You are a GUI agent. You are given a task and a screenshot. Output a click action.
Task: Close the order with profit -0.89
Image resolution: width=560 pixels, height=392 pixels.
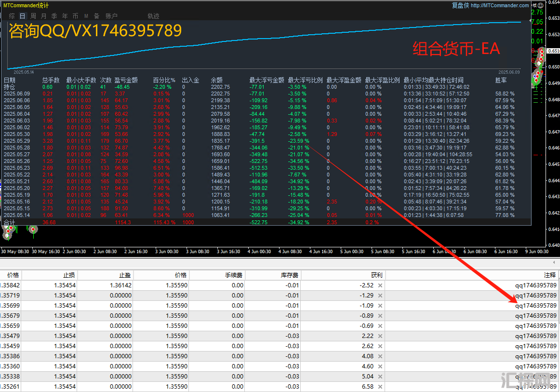pyautogui.click(x=380, y=316)
